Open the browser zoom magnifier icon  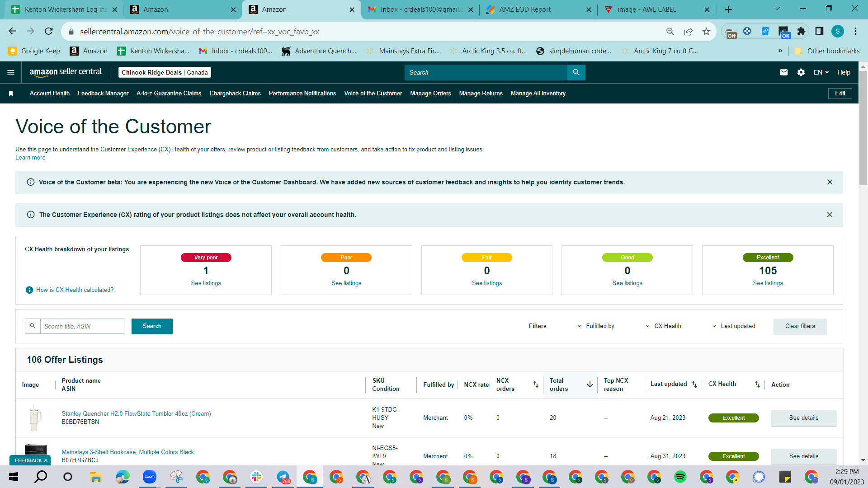coord(670,31)
